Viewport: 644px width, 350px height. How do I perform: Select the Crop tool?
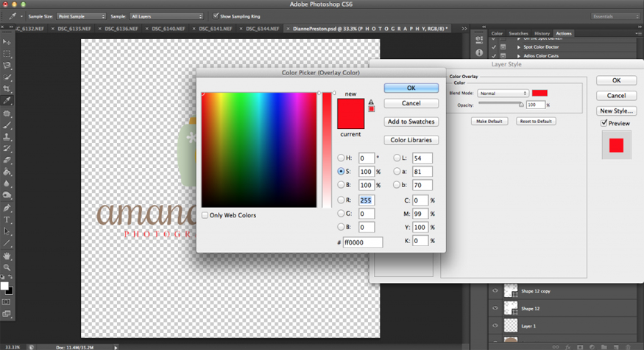7,89
